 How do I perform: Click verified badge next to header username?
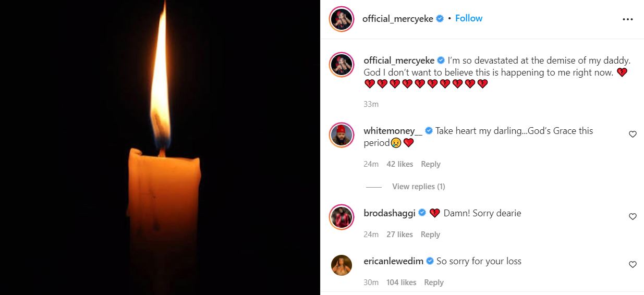click(x=440, y=19)
